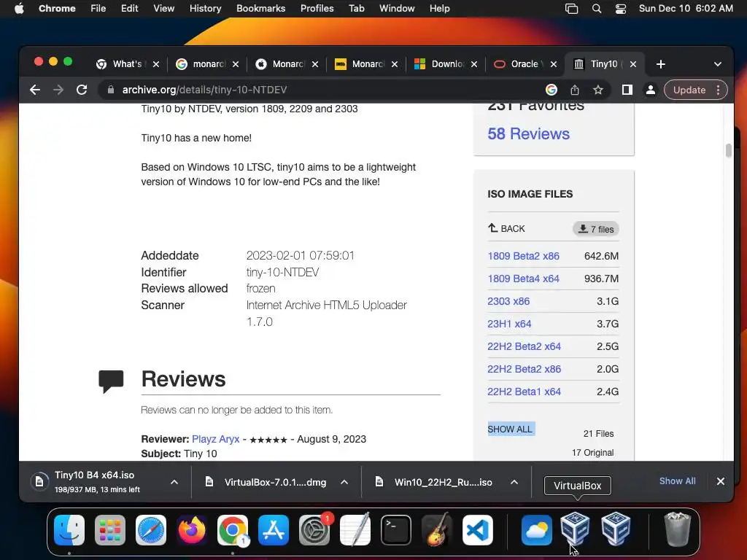Click the Apple menu logo

[19, 9]
